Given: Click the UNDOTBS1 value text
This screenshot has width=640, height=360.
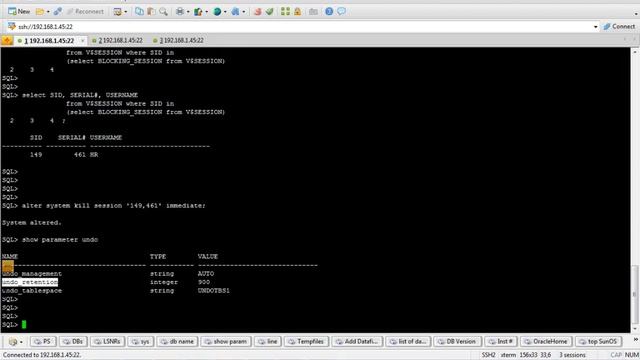Looking at the screenshot, I should (213, 291).
